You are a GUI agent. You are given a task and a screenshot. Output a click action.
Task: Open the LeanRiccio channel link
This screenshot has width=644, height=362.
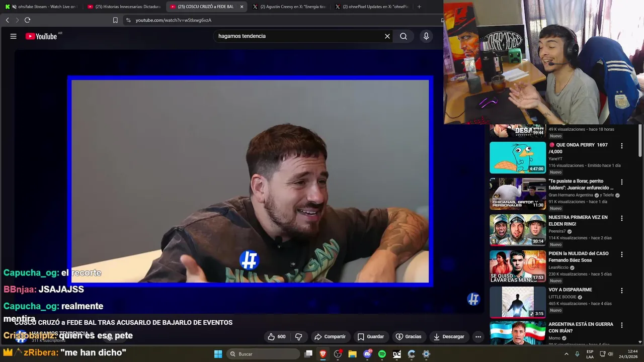click(557, 267)
